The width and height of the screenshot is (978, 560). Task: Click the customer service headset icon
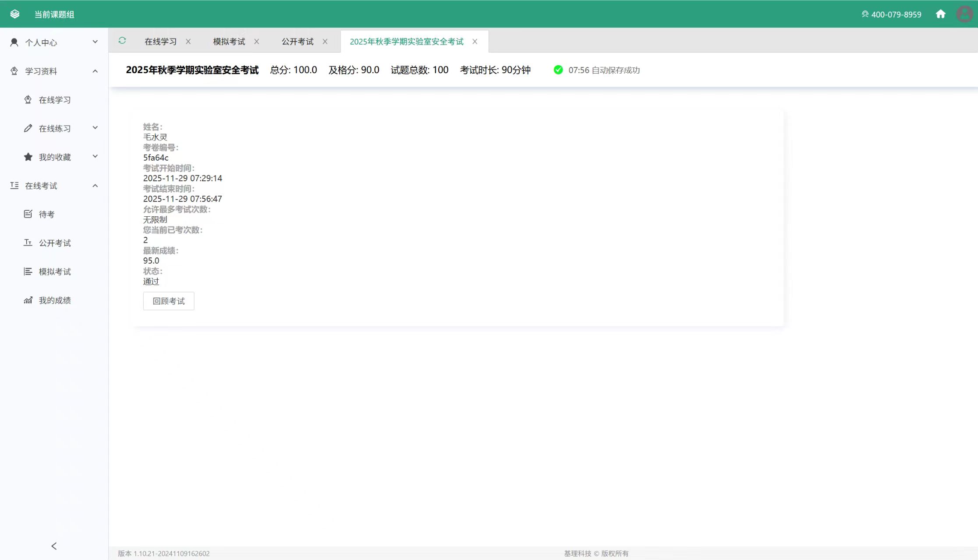coord(865,14)
